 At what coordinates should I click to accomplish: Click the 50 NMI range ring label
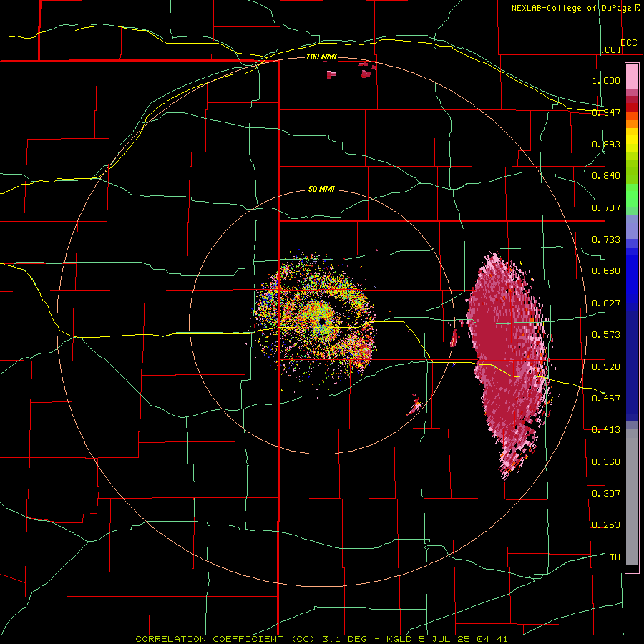[x=321, y=189]
